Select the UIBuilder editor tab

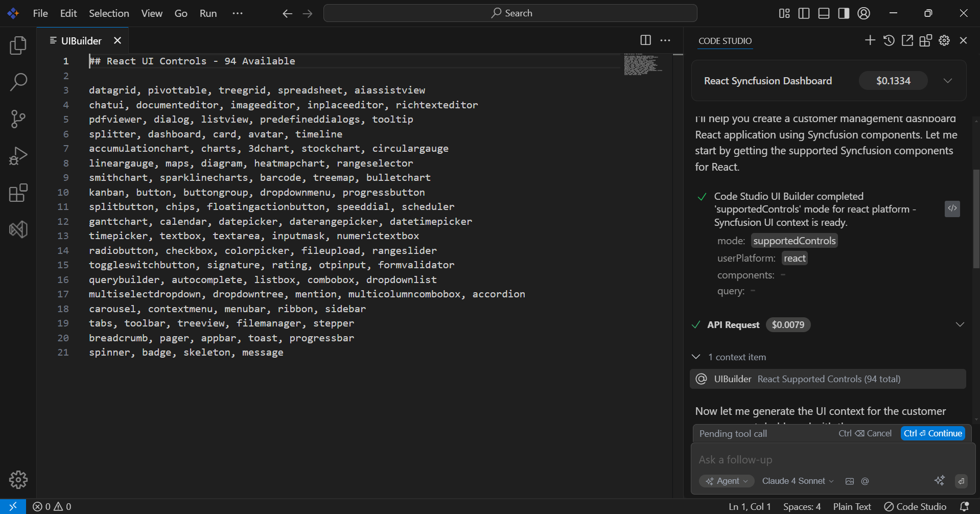coord(82,40)
